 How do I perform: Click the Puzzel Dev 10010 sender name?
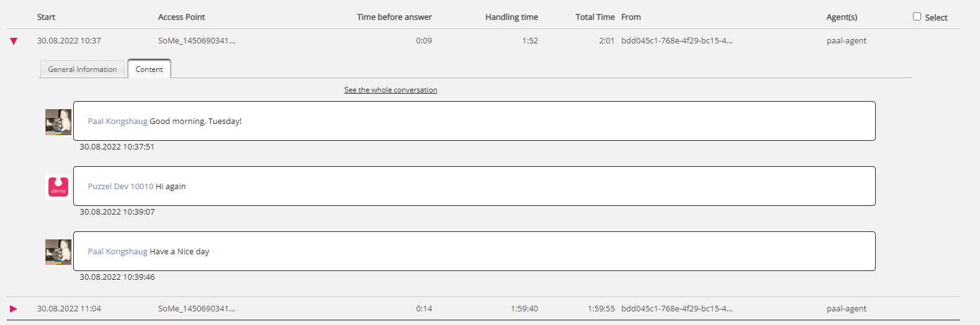click(120, 187)
